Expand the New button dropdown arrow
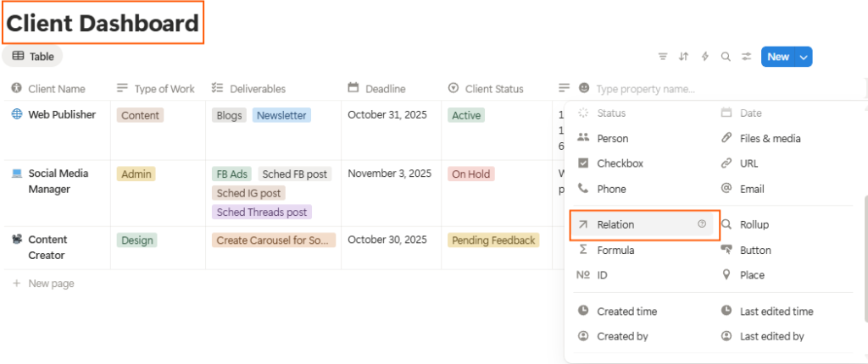 (804, 57)
